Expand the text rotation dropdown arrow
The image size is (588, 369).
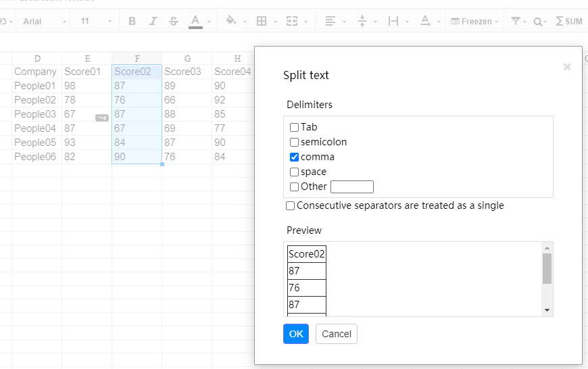click(x=439, y=22)
